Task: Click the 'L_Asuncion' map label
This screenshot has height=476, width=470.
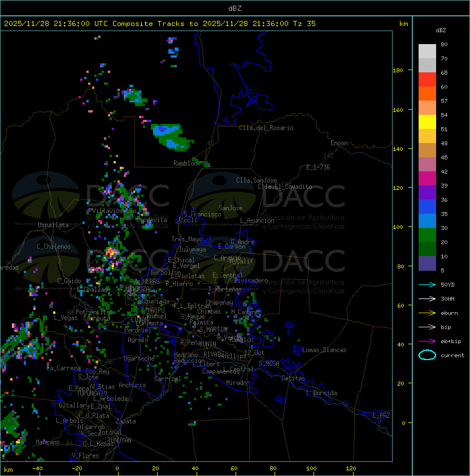Action: coord(257,220)
